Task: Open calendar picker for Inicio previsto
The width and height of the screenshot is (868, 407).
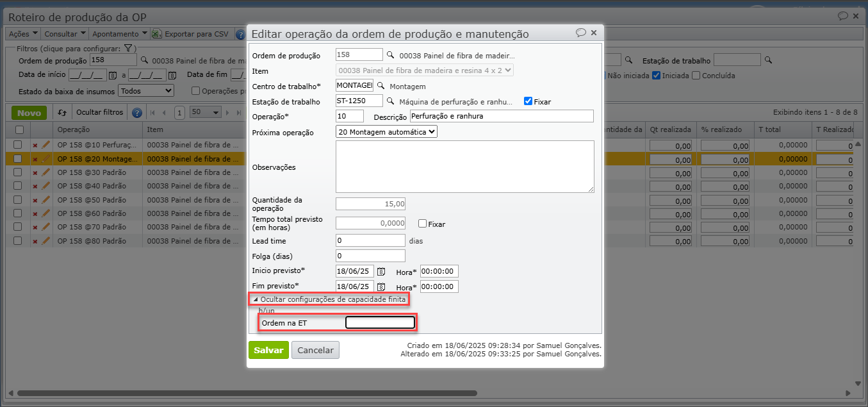Action: [381, 271]
